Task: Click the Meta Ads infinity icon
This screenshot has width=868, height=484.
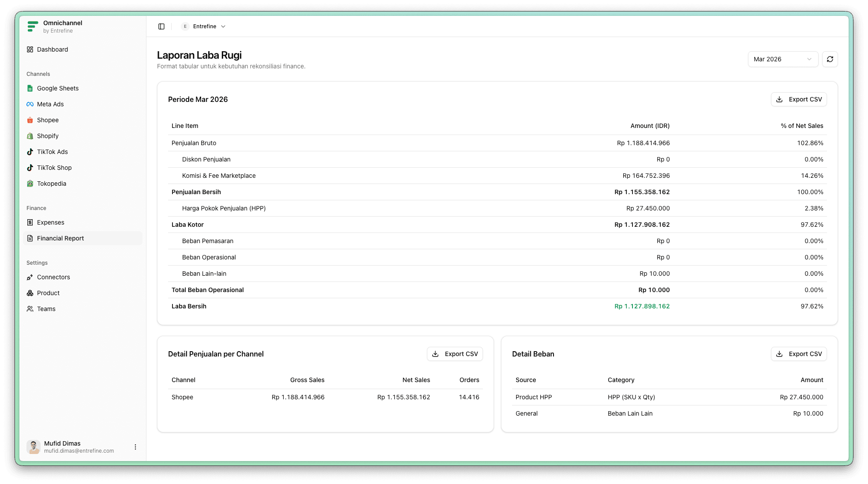Action: 30,104
